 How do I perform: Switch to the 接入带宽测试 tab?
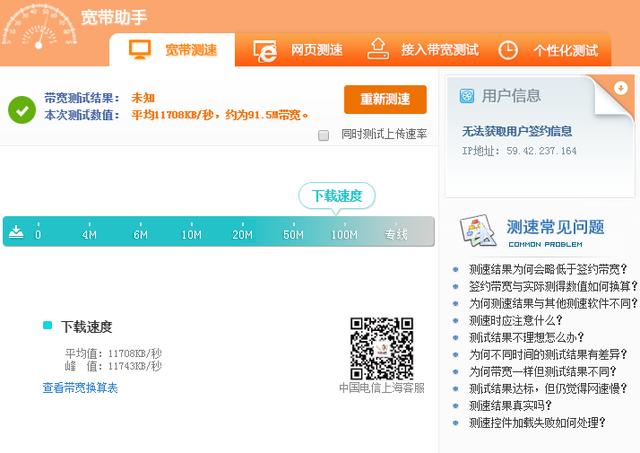pyautogui.click(x=424, y=50)
